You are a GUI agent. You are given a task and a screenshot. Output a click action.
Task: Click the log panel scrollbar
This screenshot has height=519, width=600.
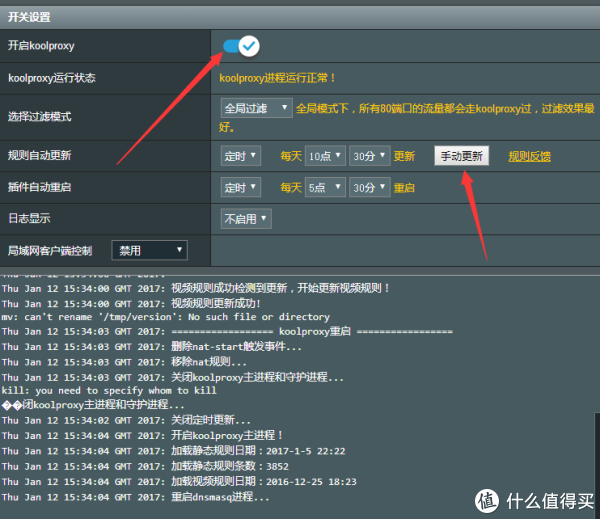point(597,465)
